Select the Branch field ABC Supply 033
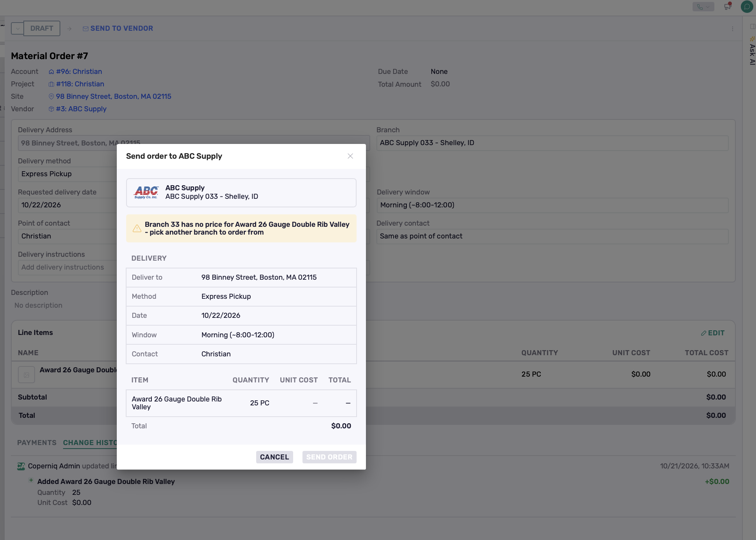This screenshot has height=540, width=756. coord(552,143)
